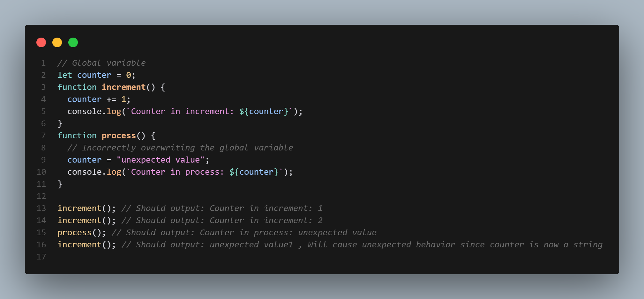644x299 pixels.
Task: Click the "Counter in process:" template string
Action: coord(177,172)
